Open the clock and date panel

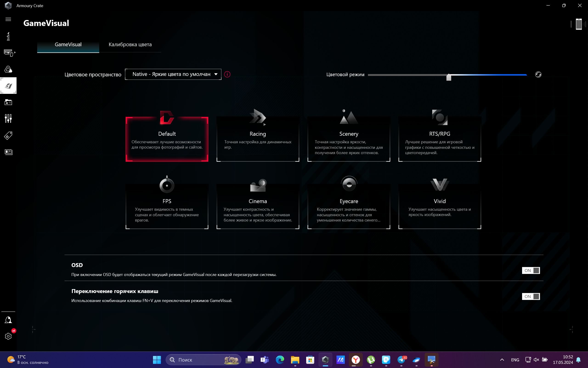(563, 360)
